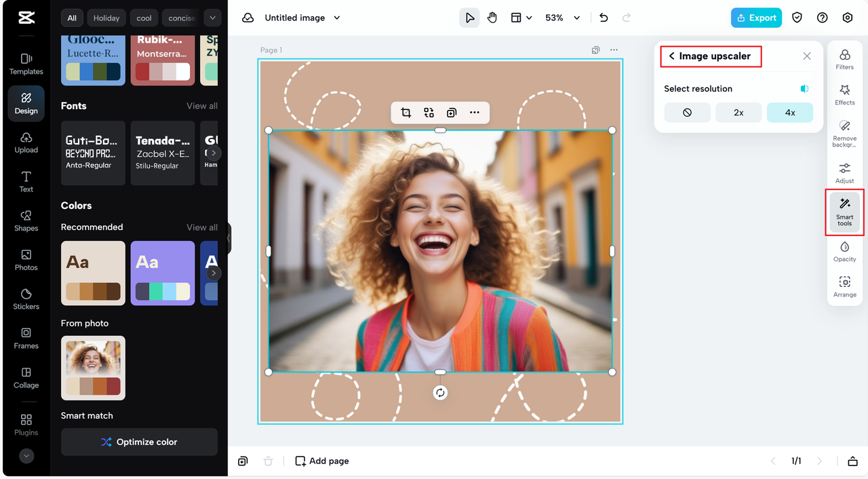
Task: Go back from Image upscaler panel
Action: tap(671, 56)
